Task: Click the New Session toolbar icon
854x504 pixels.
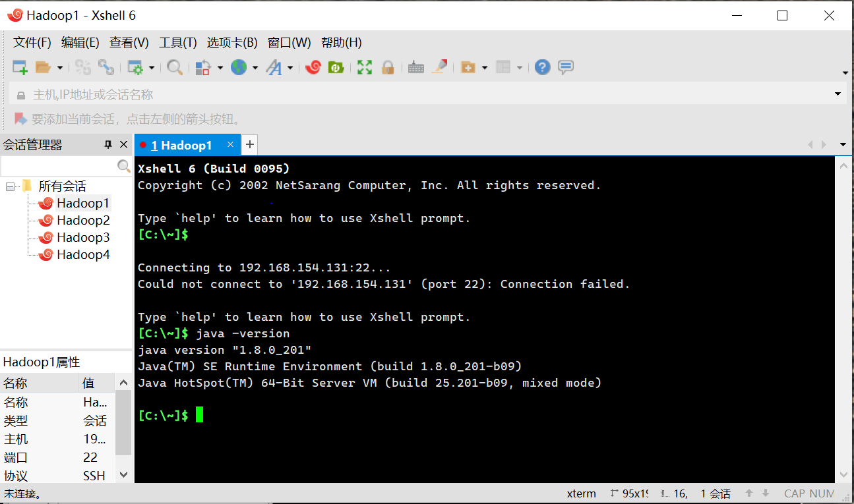Action: (x=20, y=67)
